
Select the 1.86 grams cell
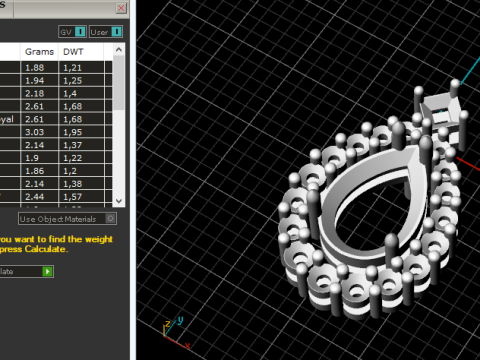(39, 171)
